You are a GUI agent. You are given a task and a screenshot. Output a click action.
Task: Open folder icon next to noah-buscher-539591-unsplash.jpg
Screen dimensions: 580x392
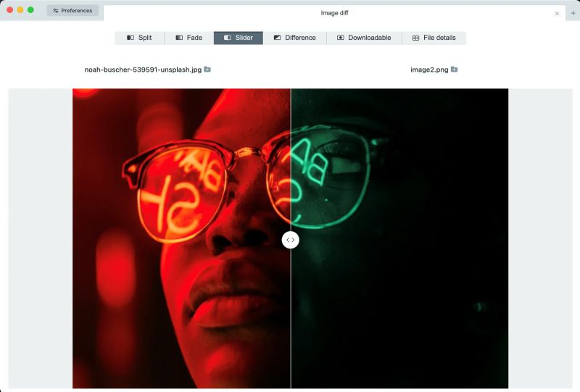[x=207, y=69]
